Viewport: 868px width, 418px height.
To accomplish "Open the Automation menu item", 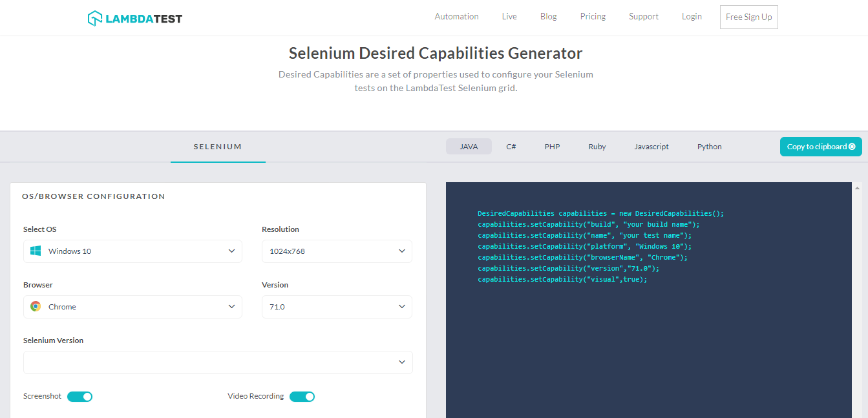I will coord(456,16).
